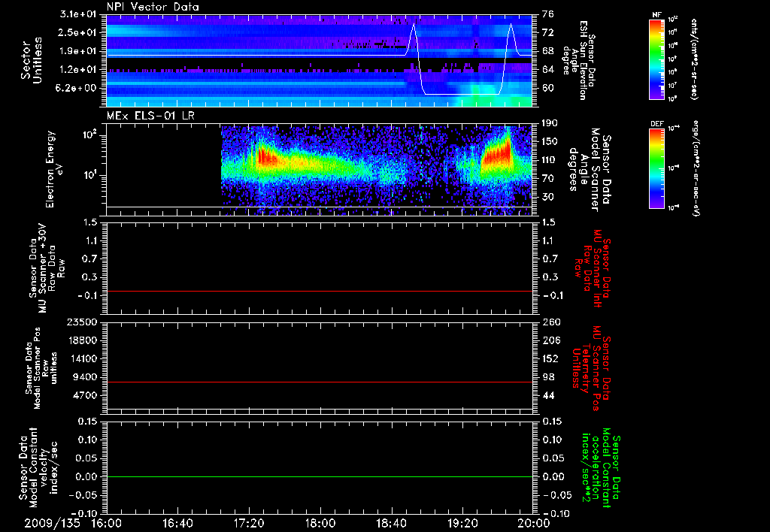This screenshot has height=532, width=770.
Task: Click the first white sun elevation peak
Action: [x=414, y=25]
